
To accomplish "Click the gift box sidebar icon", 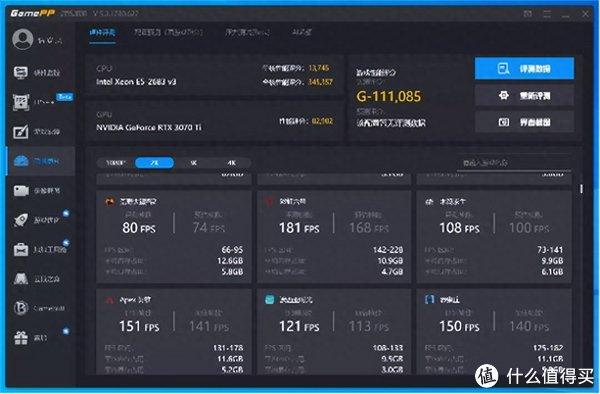I will [x=21, y=337].
